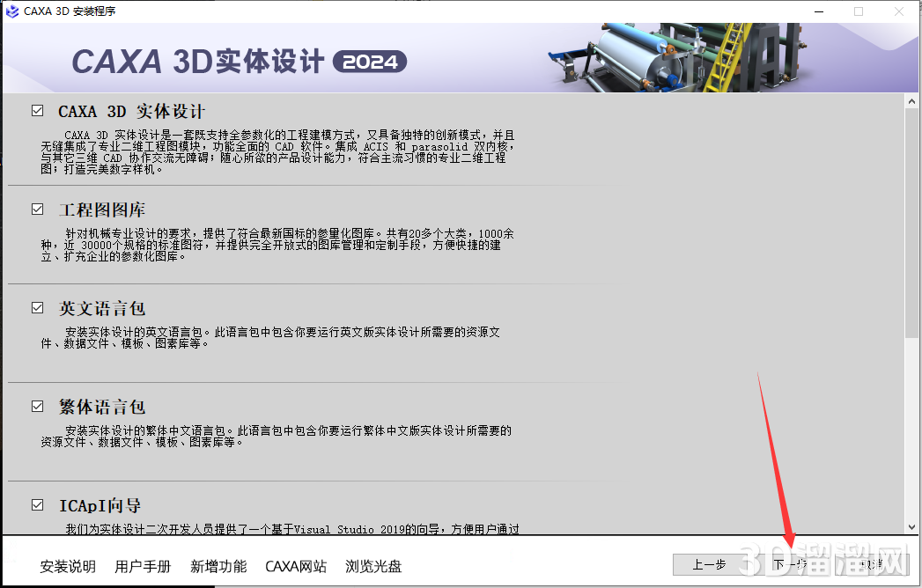Image resolution: width=922 pixels, height=588 pixels.
Task: Disable the 英文语言包 option
Action: pyautogui.click(x=36, y=308)
